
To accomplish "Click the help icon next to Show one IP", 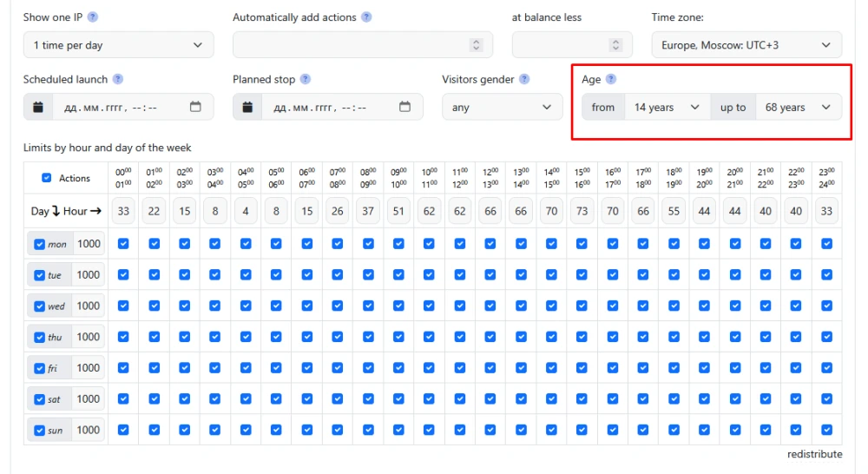I will 93,17.
